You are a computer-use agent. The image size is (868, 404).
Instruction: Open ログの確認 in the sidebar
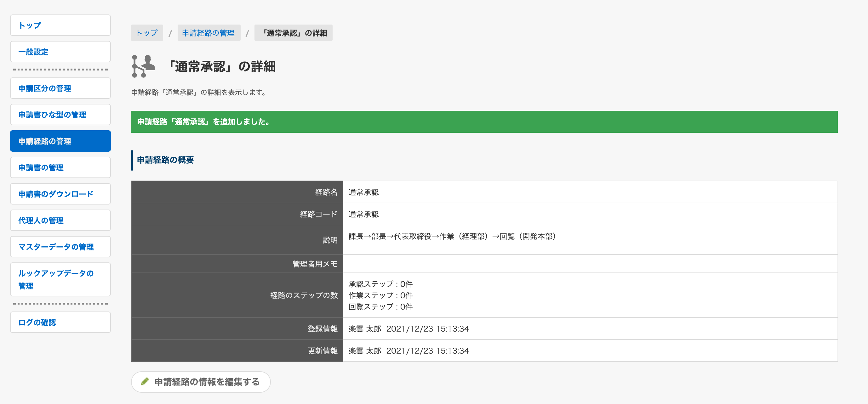pos(60,322)
